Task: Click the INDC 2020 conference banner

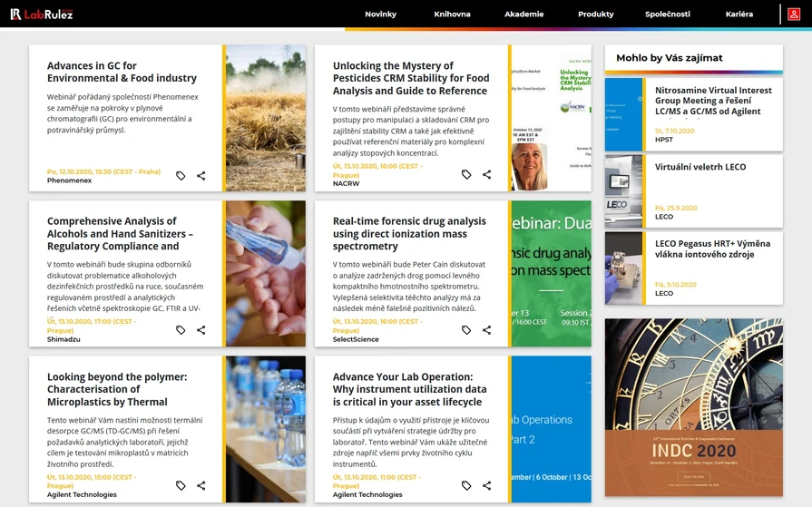Action: 693,407
